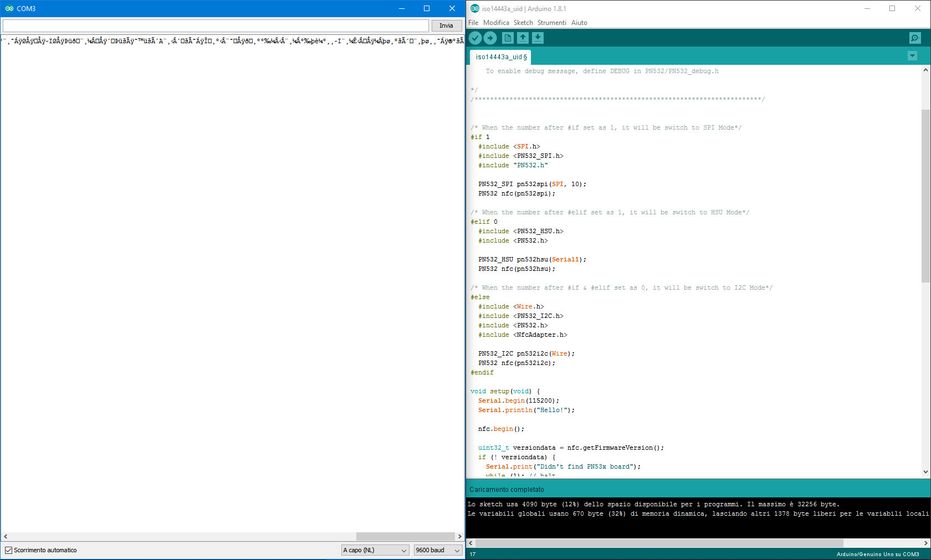Open Serial Monitor magnifier icon in Arduino toolbar
Viewport: 931px width, 560px height.
pos(915,38)
